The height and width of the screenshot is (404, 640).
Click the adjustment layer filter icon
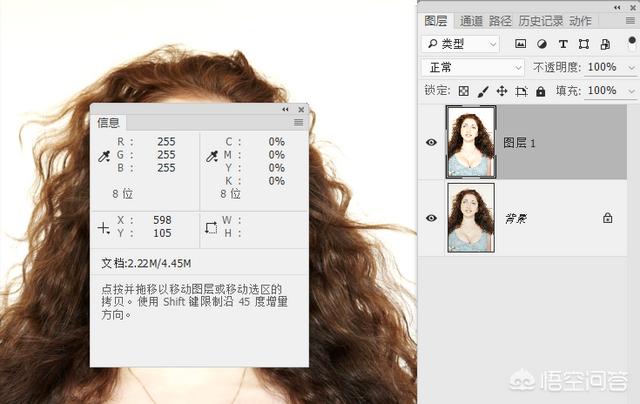[x=542, y=44]
